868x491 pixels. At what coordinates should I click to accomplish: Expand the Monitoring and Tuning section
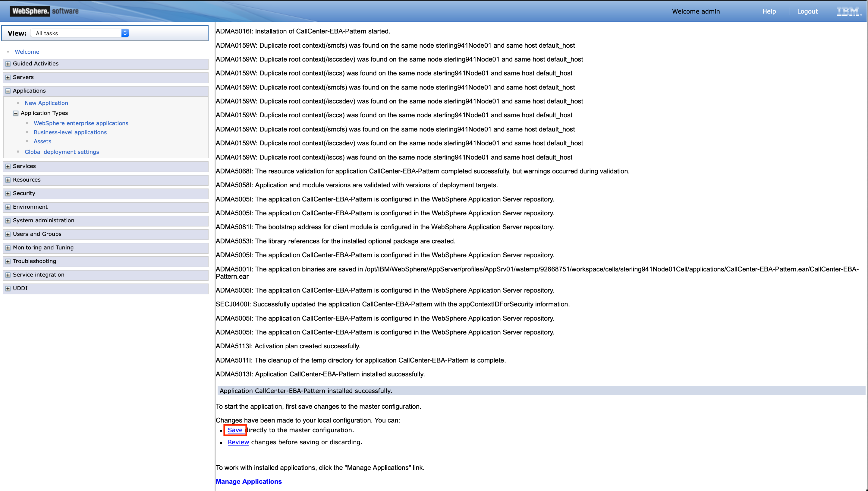pyautogui.click(x=8, y=248)
